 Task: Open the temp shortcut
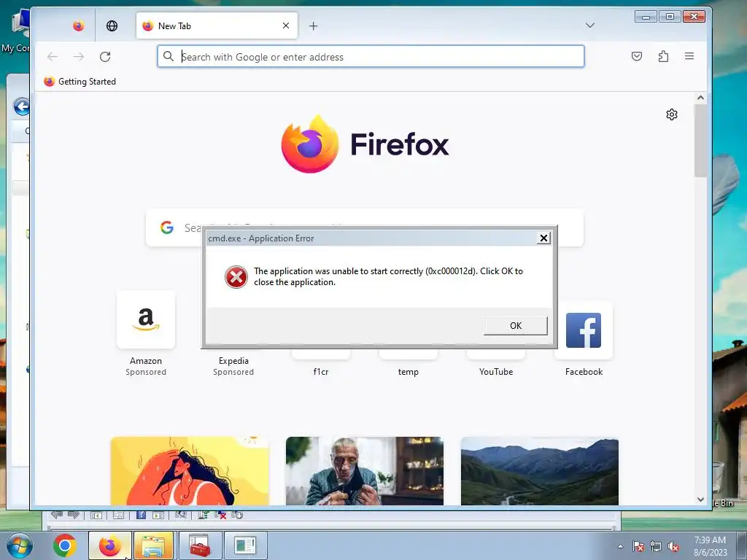click(x=409, y=371)
